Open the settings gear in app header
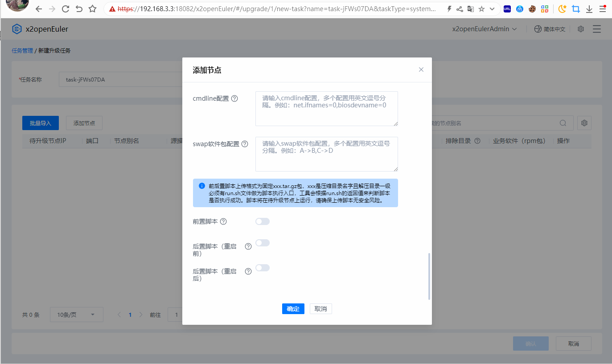This screenshot has height=364, width=612. [581, 29]
